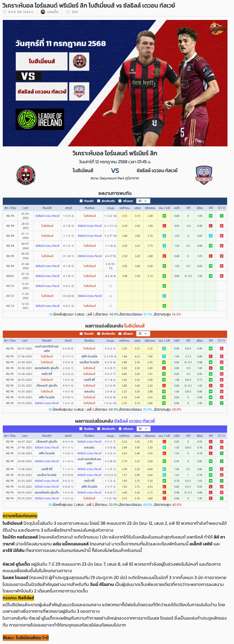This screenshot has height=644, width=234.
Task: Click IRFAIC competition cell dated 07-10-2023
Action: pos(10,276)
